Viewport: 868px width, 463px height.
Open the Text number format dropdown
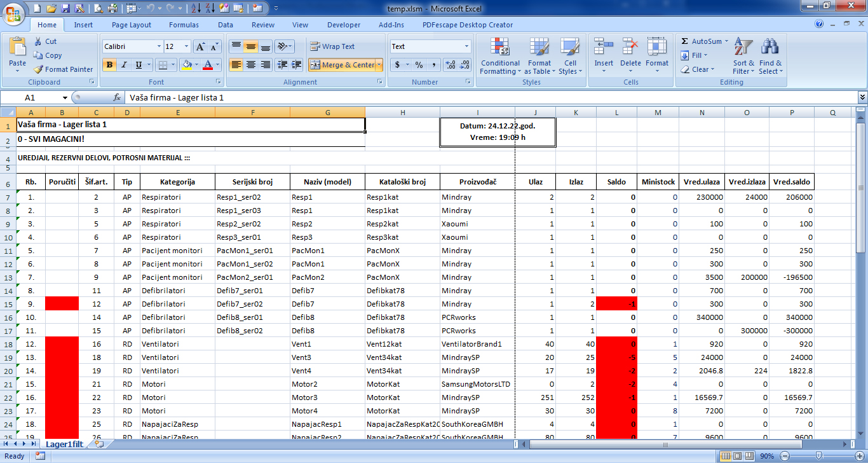click(x=466, y=46)
